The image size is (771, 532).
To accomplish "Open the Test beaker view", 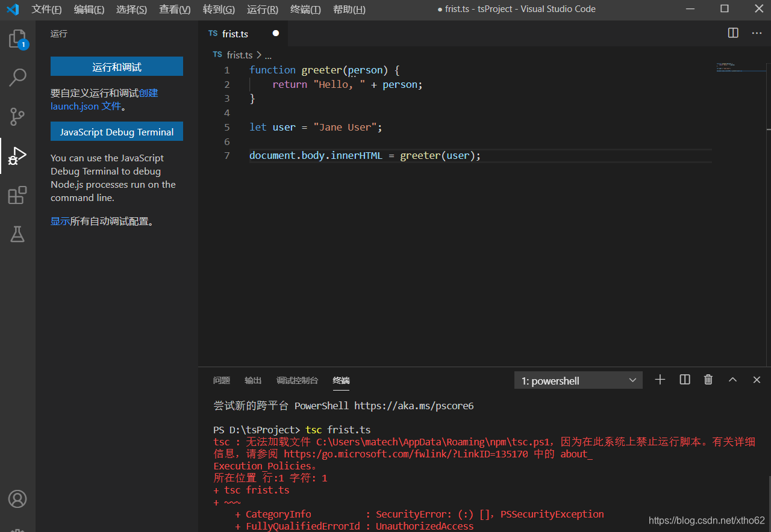I will [17, 234].
